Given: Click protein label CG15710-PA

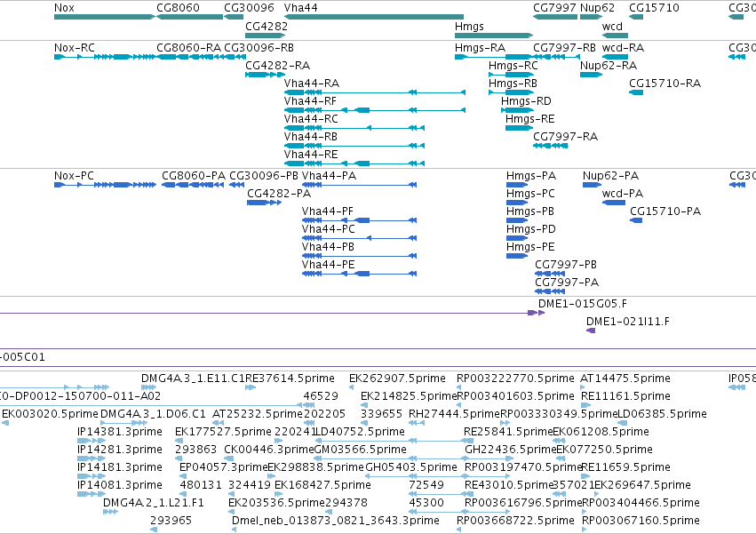Looking at the screenshot, I should click(x=665, y=211).
